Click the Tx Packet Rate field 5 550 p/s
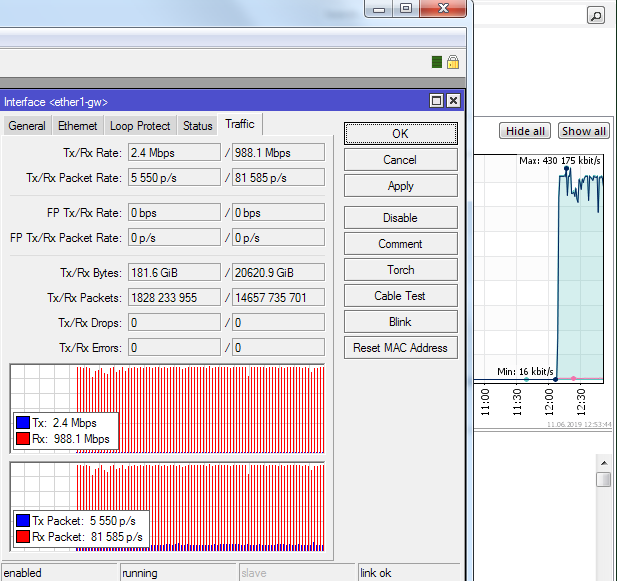Image resolution: width=617 pixels, height=581 pixels. tap(174, 177)
